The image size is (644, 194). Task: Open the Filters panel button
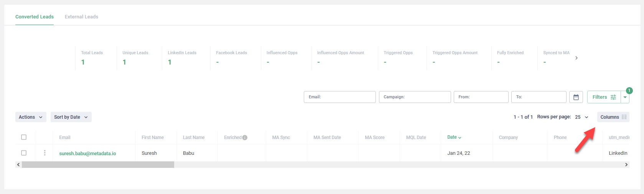click(x=604, y=97)
